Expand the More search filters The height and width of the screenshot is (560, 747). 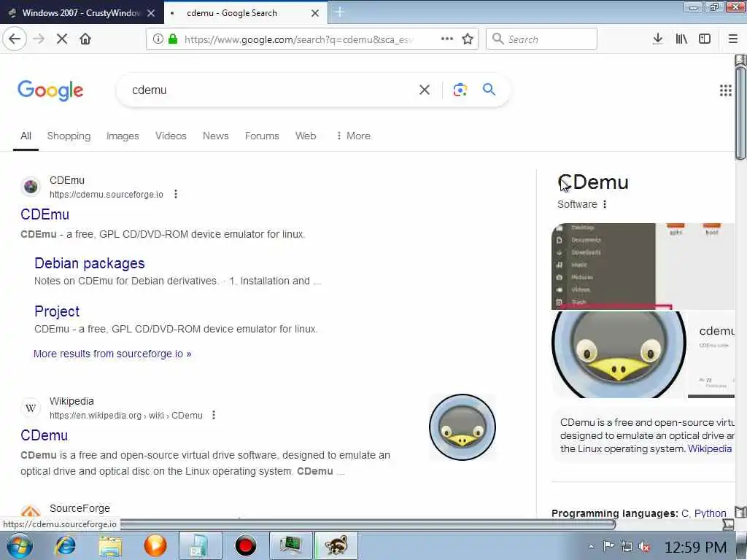[x=353, y=136]
